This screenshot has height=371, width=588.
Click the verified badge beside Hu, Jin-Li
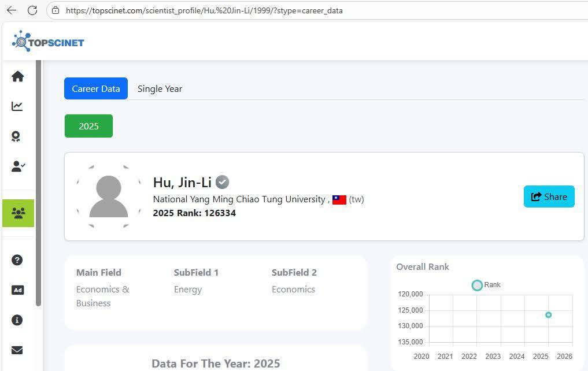click(223, 183)
